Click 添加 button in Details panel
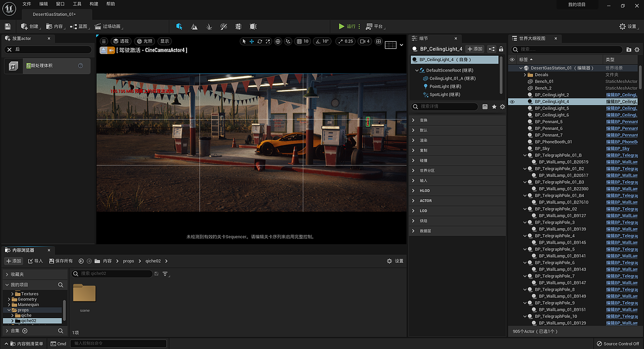Screen dimensions: 644x349 pos(474,49)
